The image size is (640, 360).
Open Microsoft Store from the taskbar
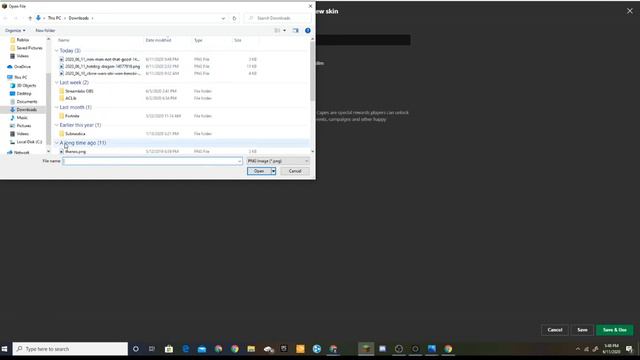169,349
